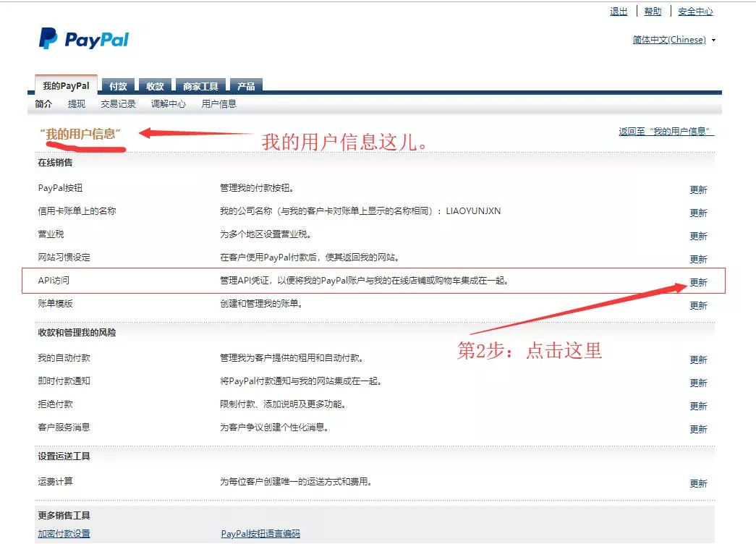Click the API访问 row label
The width and height of the screenshot is (756, 544).
pos(54,280)
